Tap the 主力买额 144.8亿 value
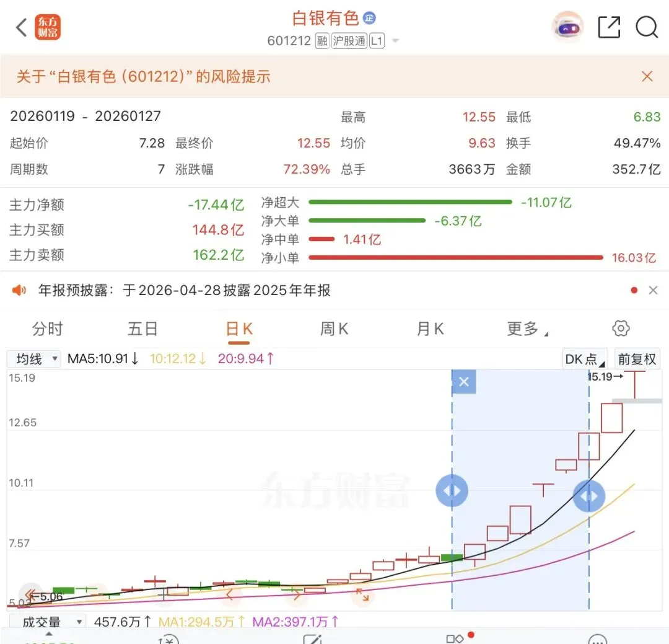Viewport: 669px width, 644px height. click(218, 230)
